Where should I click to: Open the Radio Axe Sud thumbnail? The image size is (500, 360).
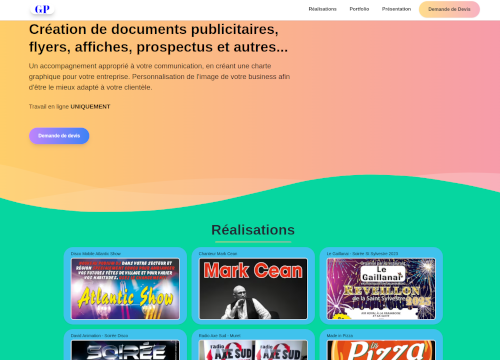pos(253,350)
